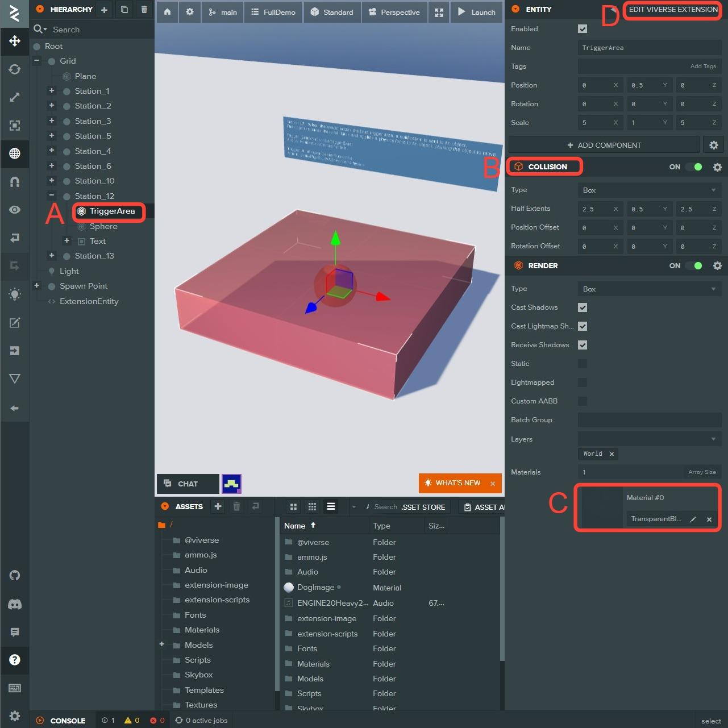
Task: Enable the Static checkbox in Render
Action: point(583,364)
